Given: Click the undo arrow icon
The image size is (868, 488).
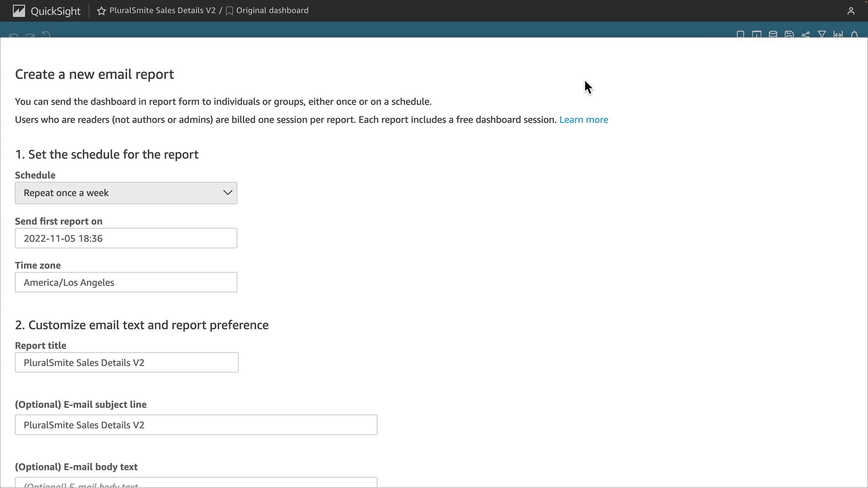Looking at the screenshot, I should [x=14, y=35].
